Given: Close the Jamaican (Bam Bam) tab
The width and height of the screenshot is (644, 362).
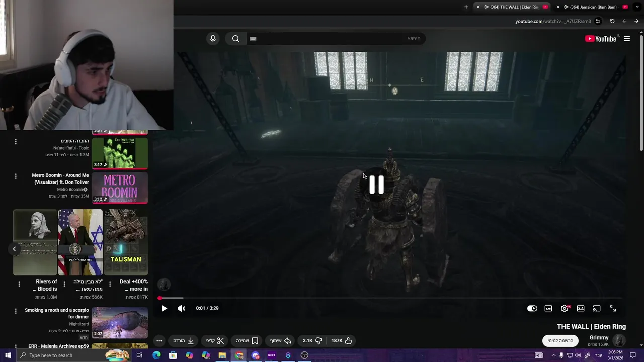Looking at the screenshot, I should coord(558,7).
